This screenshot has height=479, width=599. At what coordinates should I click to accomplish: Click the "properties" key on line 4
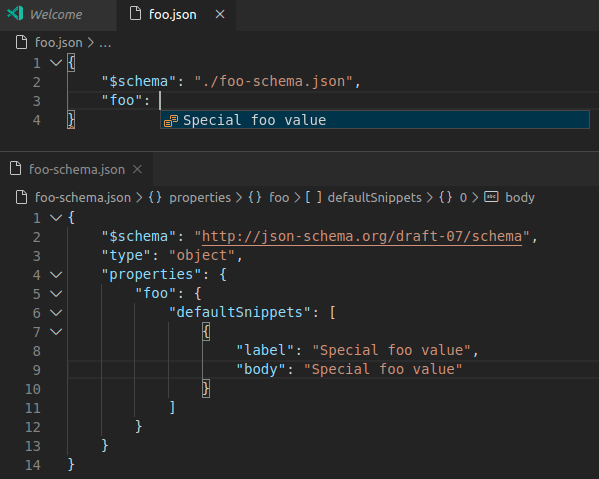point(151,274)
